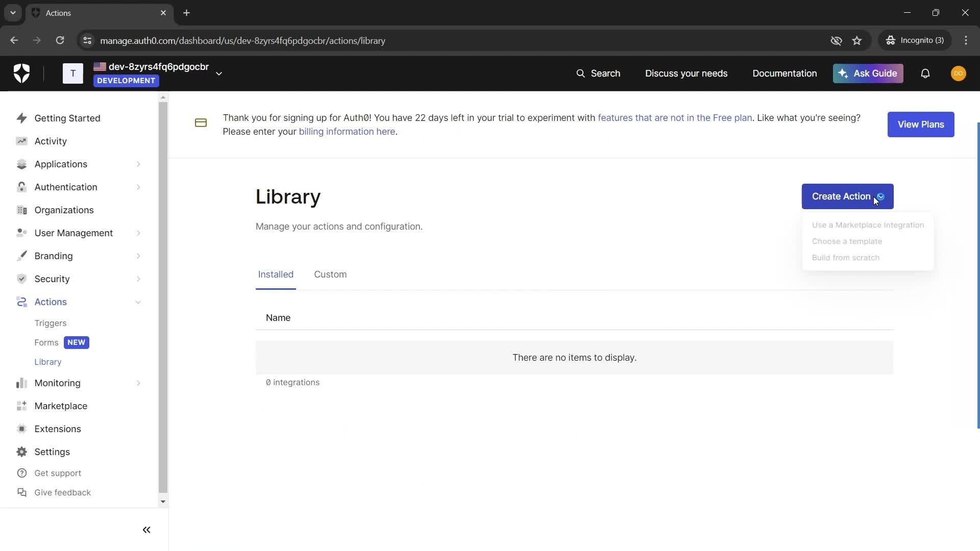The width and height of the screenshot is (980, 551).
Task: Expand the Monitoring section chevron
Action: click(x=138, y=383)
